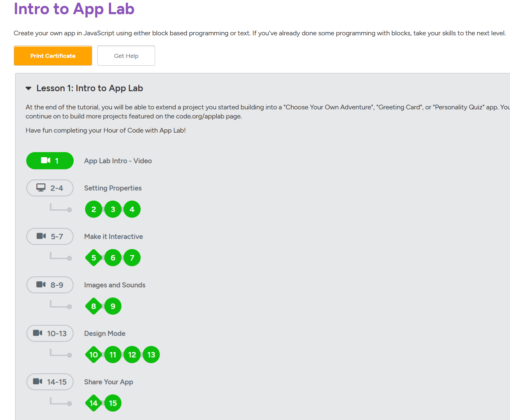Open level 5 diamond bubble
Image resolution: width=510 pixels, height=420 pixels.
pos(94,258)
